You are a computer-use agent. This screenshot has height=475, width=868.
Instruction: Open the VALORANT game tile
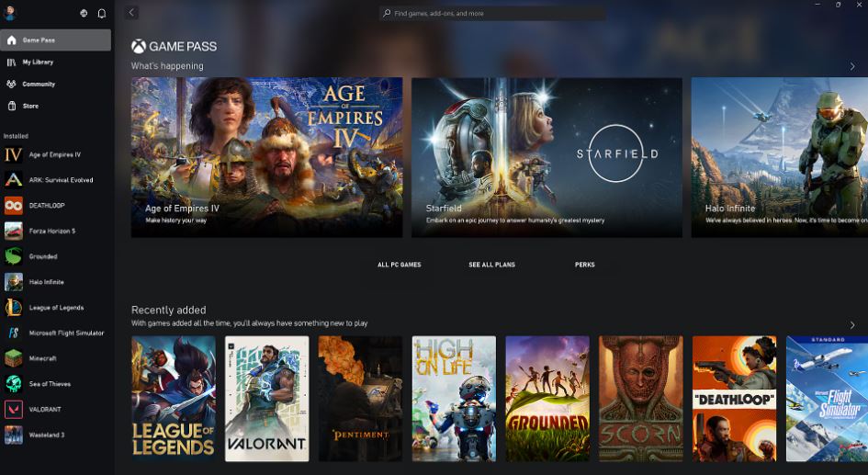click(266, 399)
